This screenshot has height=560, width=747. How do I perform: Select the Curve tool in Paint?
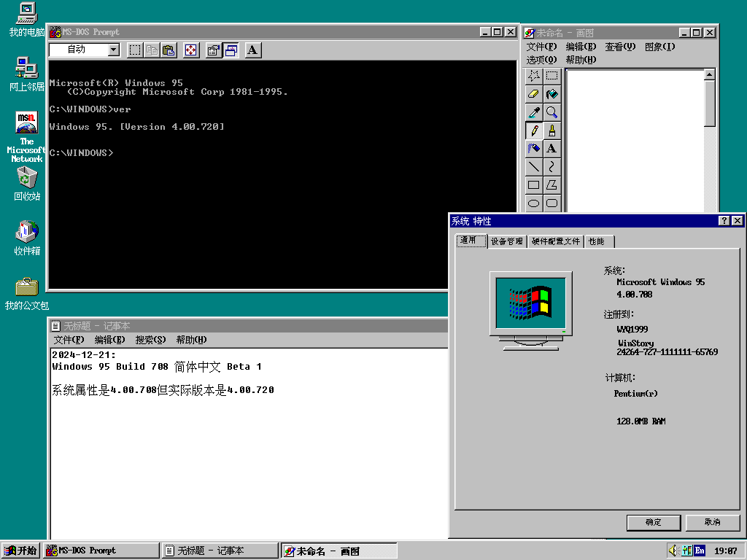coord(551,167)
